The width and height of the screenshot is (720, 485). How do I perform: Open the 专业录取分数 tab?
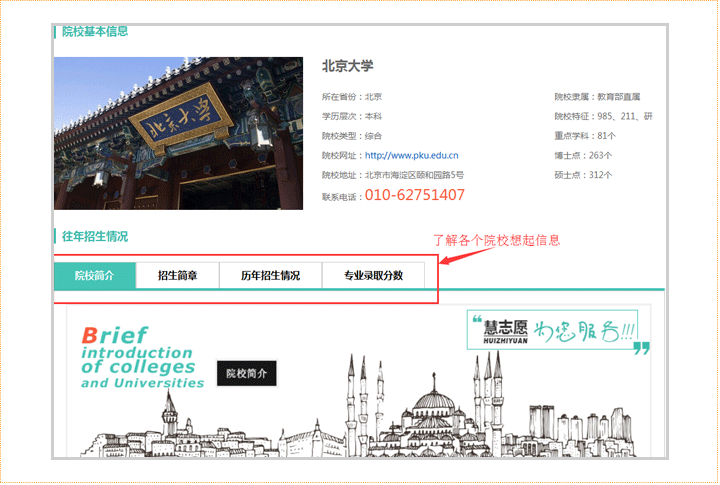373,275
